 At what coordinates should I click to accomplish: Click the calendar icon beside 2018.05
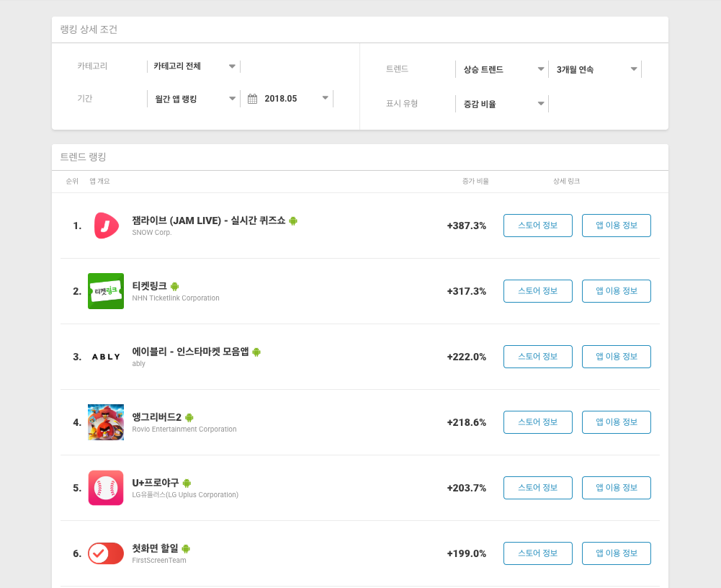(252, 99)
